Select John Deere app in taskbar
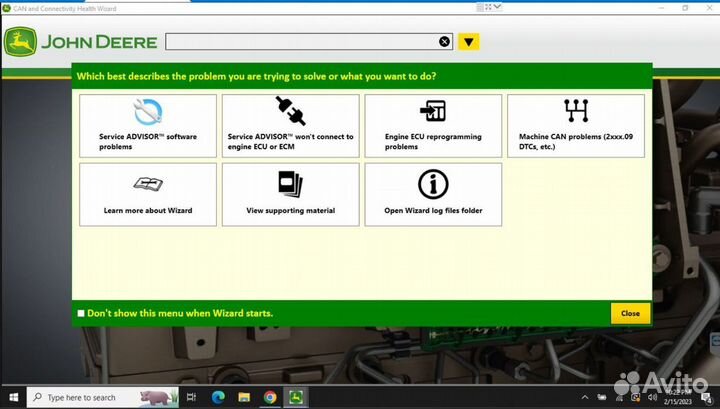The width and height of the screenshot is (720, 409). click(296, 397)
